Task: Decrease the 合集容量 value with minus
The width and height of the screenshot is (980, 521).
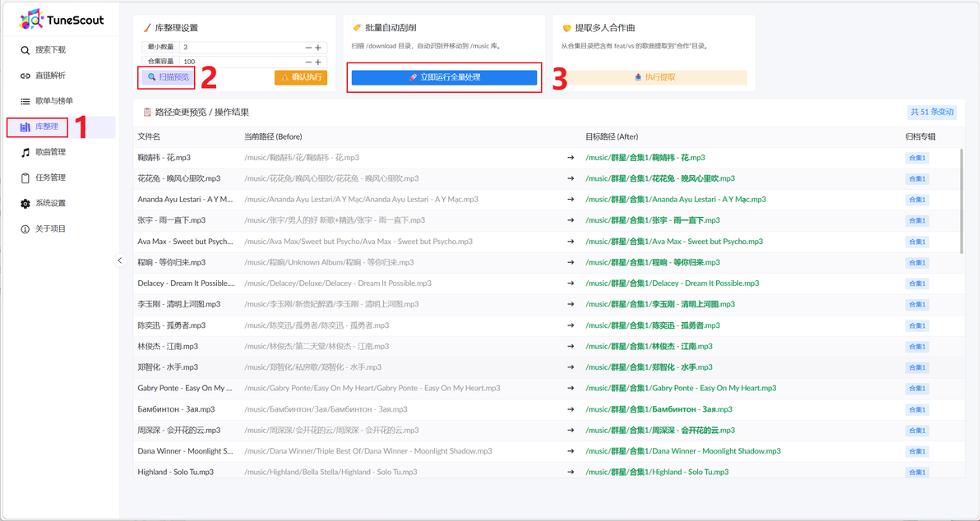Action: click(x=308, y=62)
